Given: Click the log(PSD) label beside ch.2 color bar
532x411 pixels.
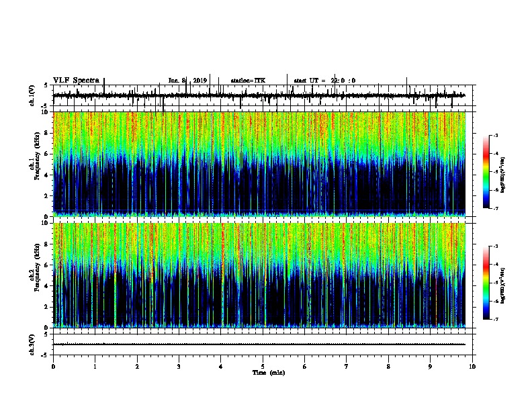Looking at the screenshot, I should [503, 285].
